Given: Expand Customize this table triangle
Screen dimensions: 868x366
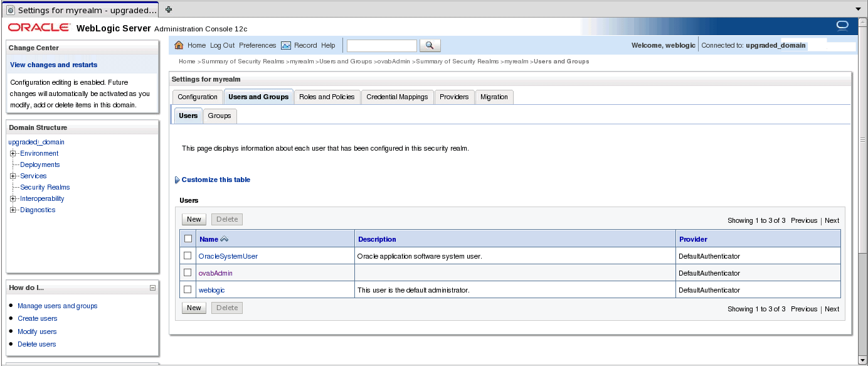Looking at the screenshot, I should point(177,180).
